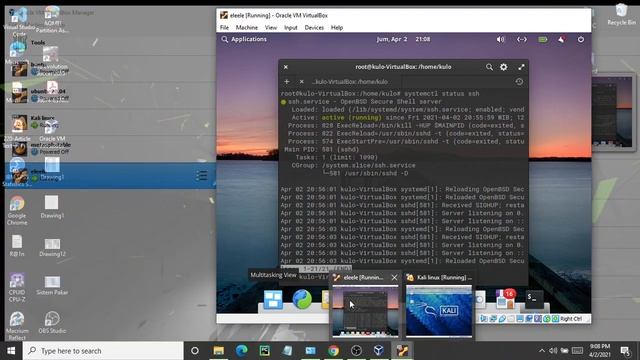Screen dimensions: 640x360
Task: Click the Right Ctrl host key indicator
Action: point(571,319)
